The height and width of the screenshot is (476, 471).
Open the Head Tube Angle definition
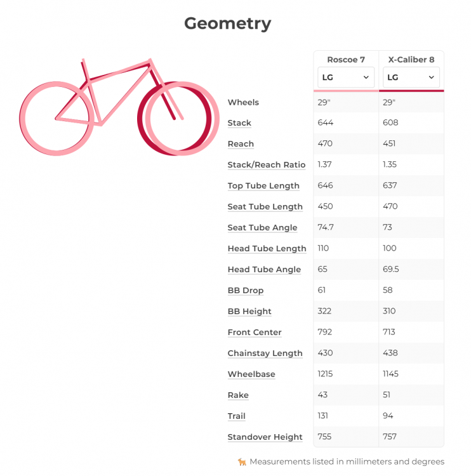pyautogui.click(x=264, y=270)
